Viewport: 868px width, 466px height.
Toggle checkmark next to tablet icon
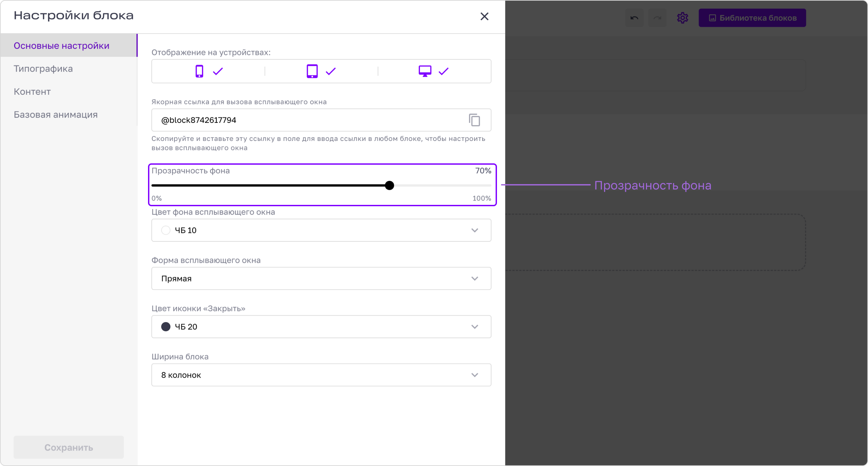point(331,71)
